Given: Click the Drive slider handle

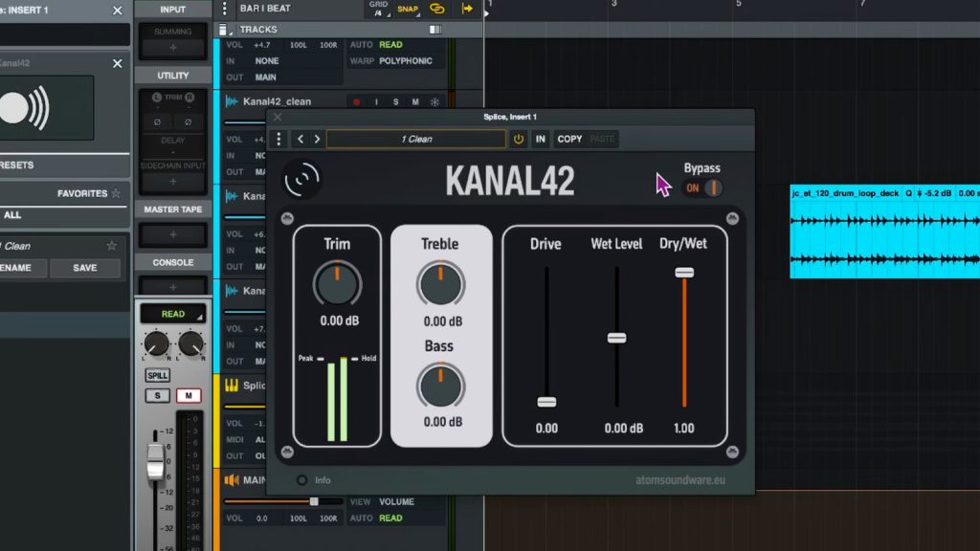Looking at the screenshot, I should coord(546,402).
